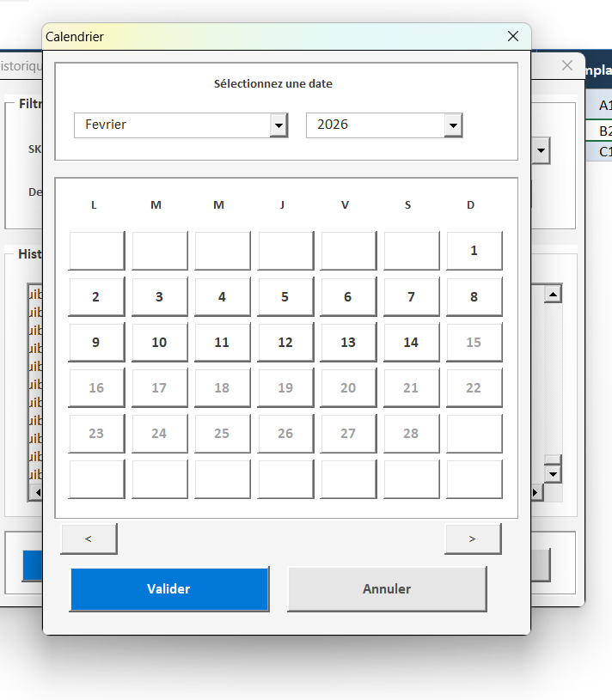Click the greyed day 26 button
Screen dimensions: 612x700
tap(285, 434)
